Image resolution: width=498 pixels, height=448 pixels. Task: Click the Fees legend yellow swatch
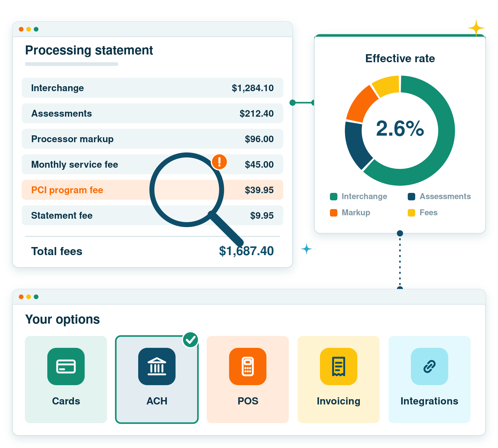[411, 213]
